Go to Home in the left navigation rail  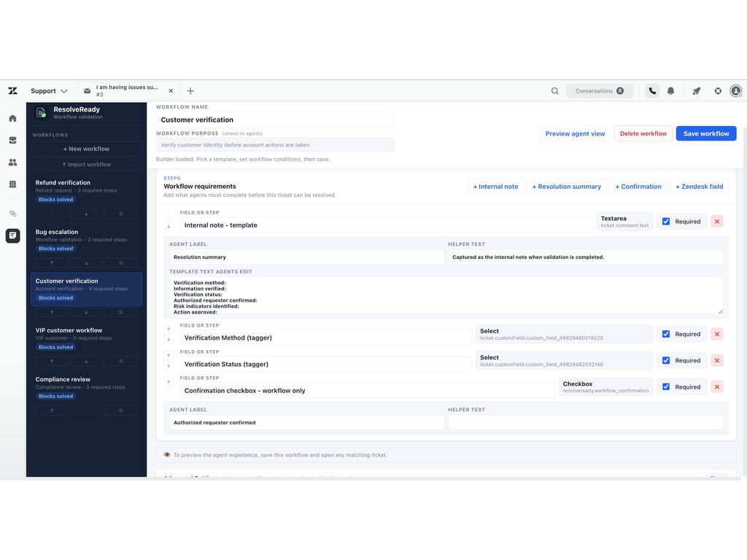(13, 118)
